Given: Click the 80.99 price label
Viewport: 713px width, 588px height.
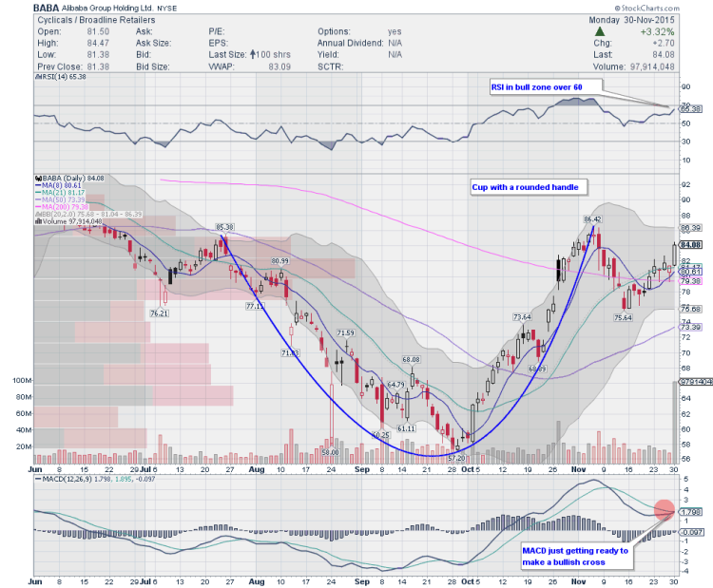Looking at the screenshot, I should 279,261.
